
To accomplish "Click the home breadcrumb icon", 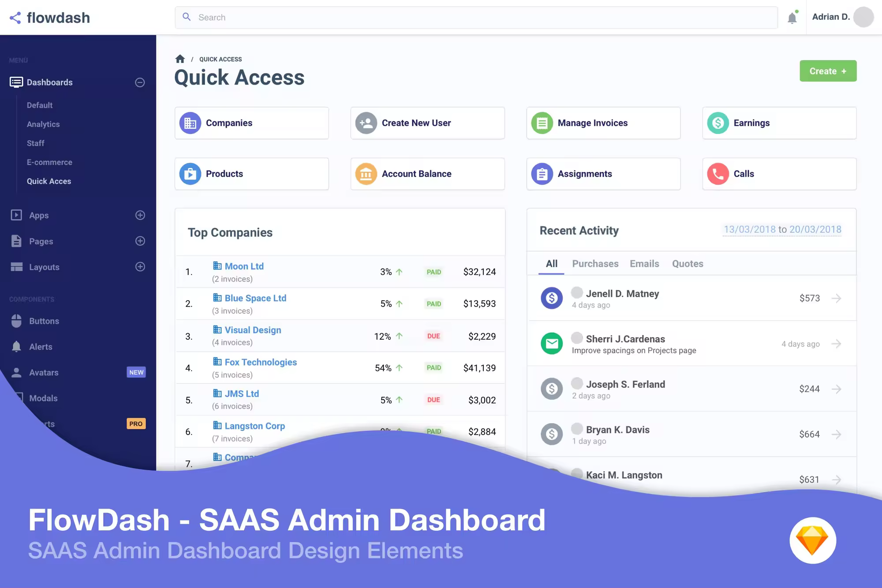I will point(180,59).
